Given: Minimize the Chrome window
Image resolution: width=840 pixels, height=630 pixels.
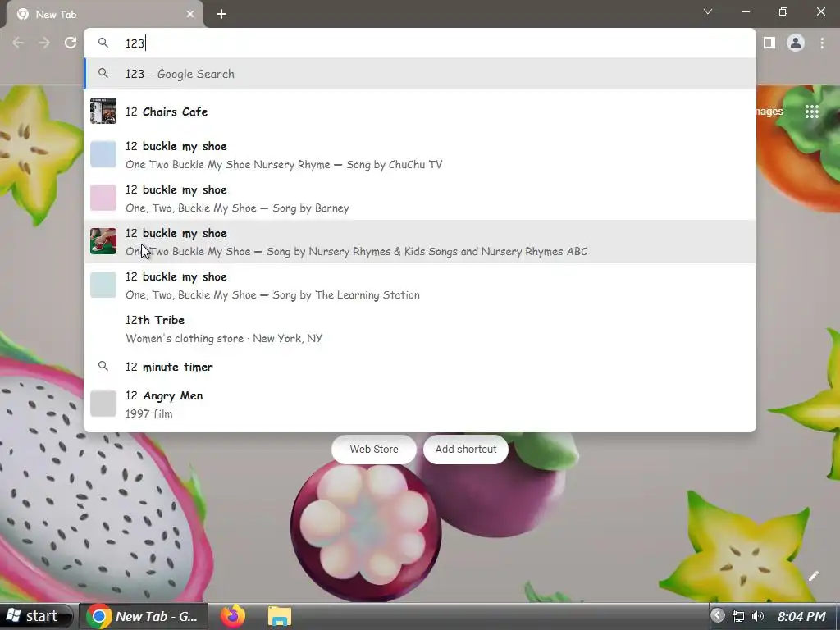Looking at the screenshot, I should click(x=745, y=11).
